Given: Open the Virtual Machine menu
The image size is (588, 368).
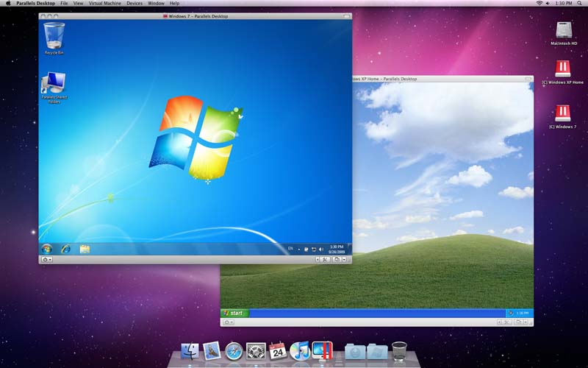Looking at the screenshot, I should [x=105, y=3].
